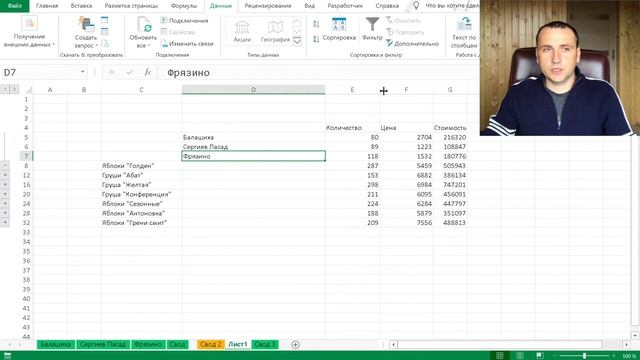Open the Файл tab

tap(15, 6)
